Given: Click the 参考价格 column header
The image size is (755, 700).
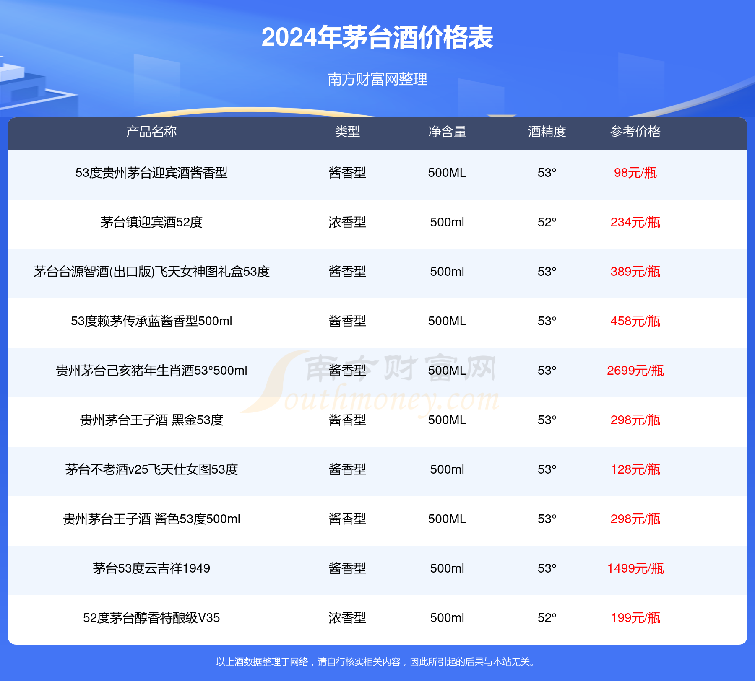Looking at the screenshot, I should pyautogui.click(x=635, y=132).
